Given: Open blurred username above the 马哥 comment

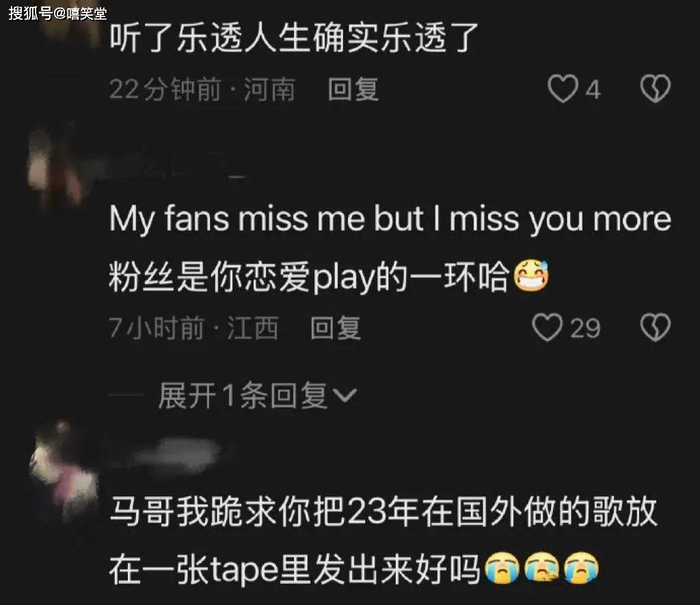Looking at the screenshot, I should [x=174, y=452].
